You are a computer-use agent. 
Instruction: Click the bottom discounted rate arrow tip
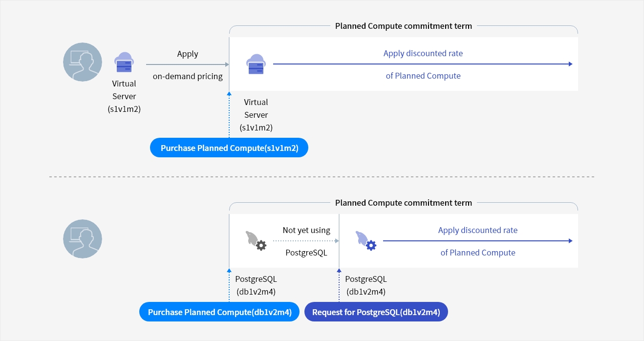[x=570, y=241]
